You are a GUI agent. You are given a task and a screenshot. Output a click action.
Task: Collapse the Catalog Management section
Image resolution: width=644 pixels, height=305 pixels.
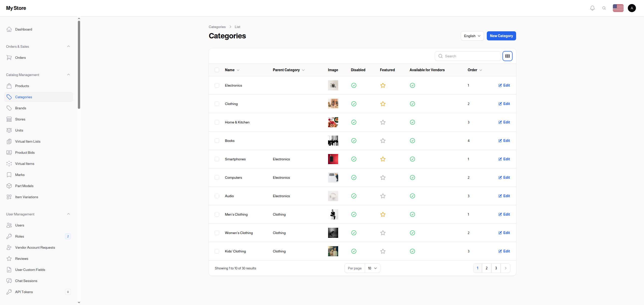click(68, 74)
